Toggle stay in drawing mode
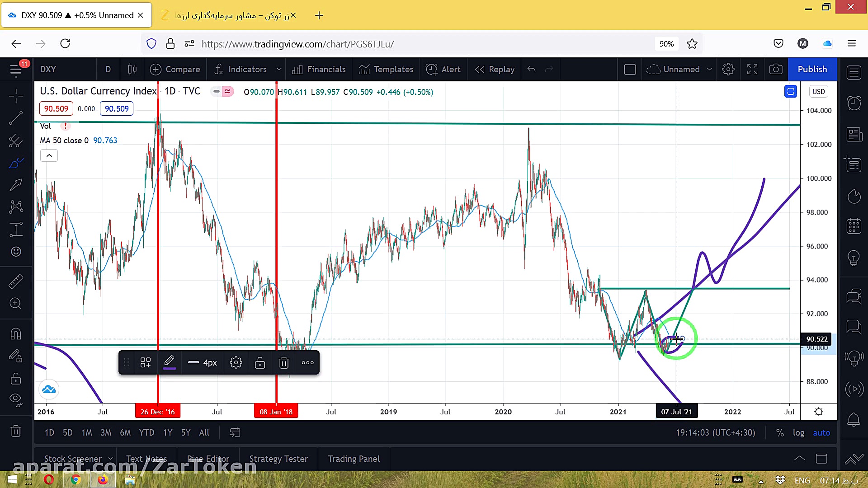868x488 pixels. click(x=16, y=356)
